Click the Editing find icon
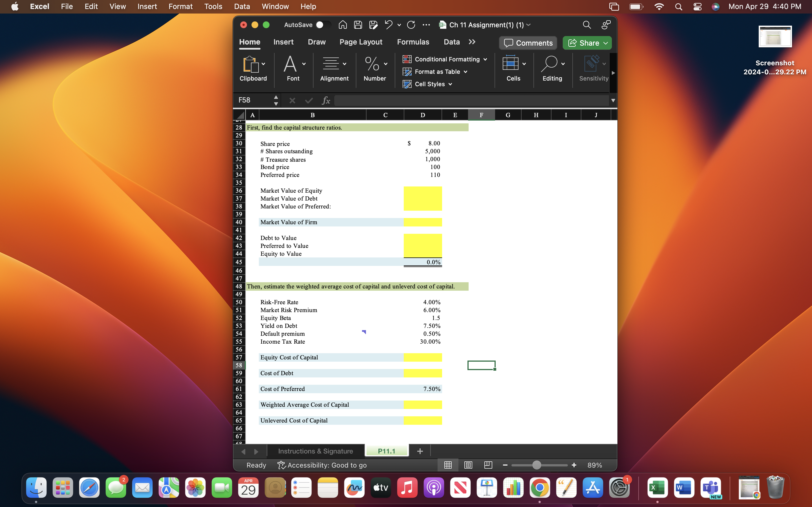 coord(549,64)
